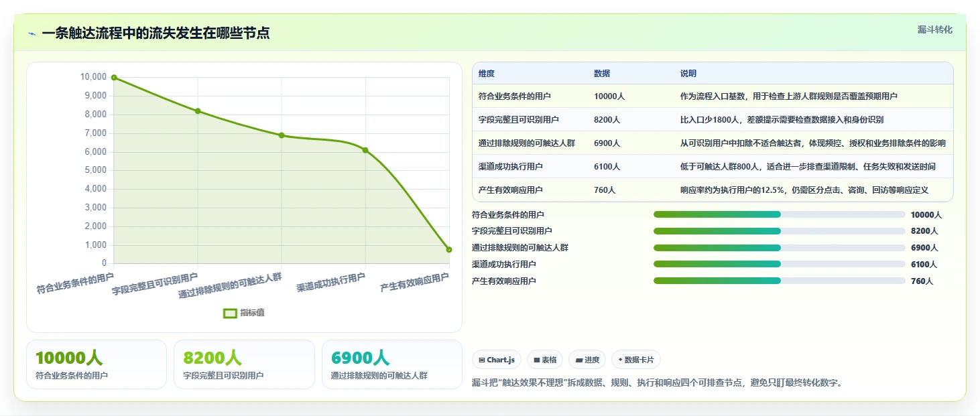Click the title 一条触达流程中的流失发生在哪些节点
Viewport: 980px width, 416px height.
[x=156, y=33]
